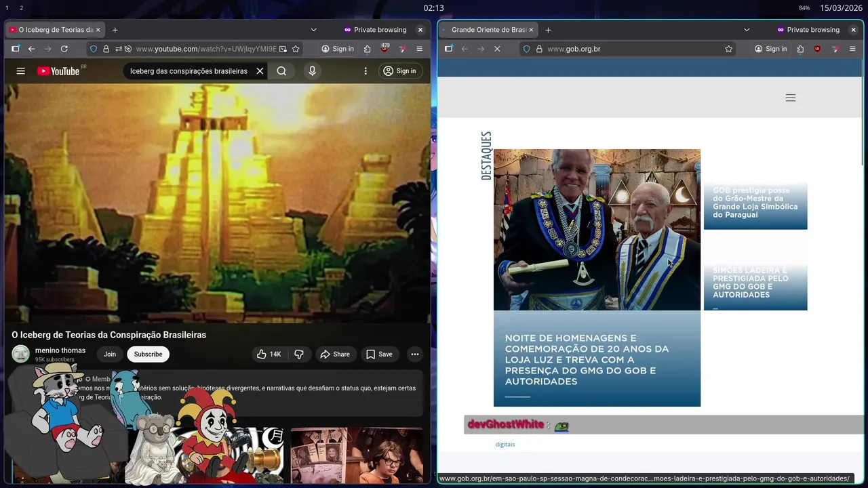Use the gob.org.br page scrollbar
868x488 pixels.
[862, 112]
